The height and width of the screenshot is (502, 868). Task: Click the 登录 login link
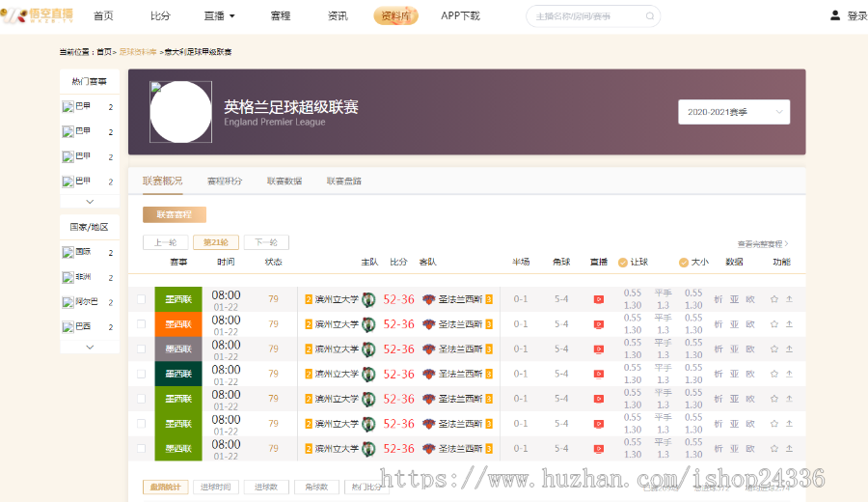click(x=857, y=16)
